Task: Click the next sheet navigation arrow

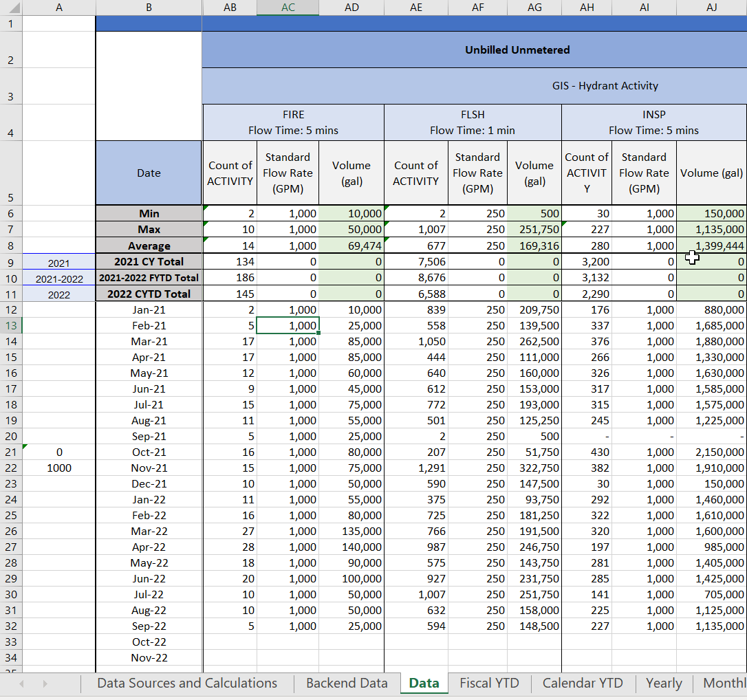Action: pyautogui.click(x=45, y=683)
